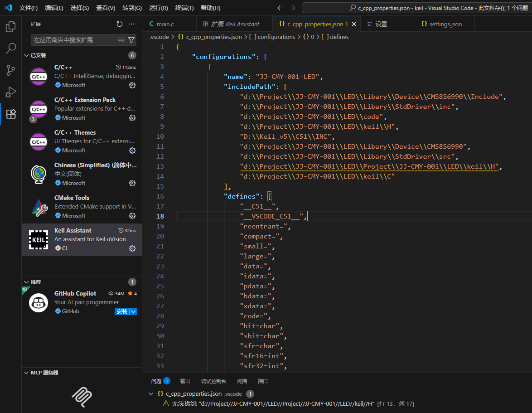
Task: Switch to the 输出 panel tab
Action: click(185, 381)
